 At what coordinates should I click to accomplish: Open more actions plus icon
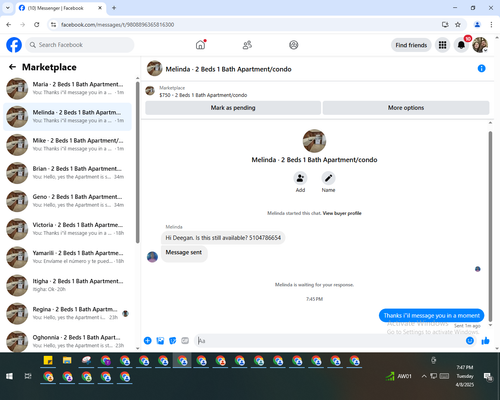[148, 340]
